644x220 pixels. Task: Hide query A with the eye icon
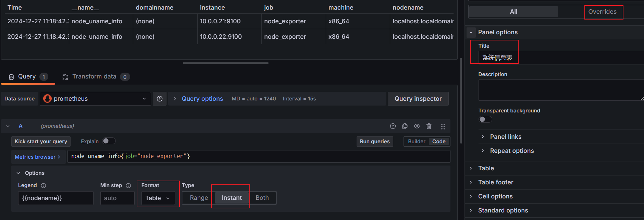click(x=417, y=126)
